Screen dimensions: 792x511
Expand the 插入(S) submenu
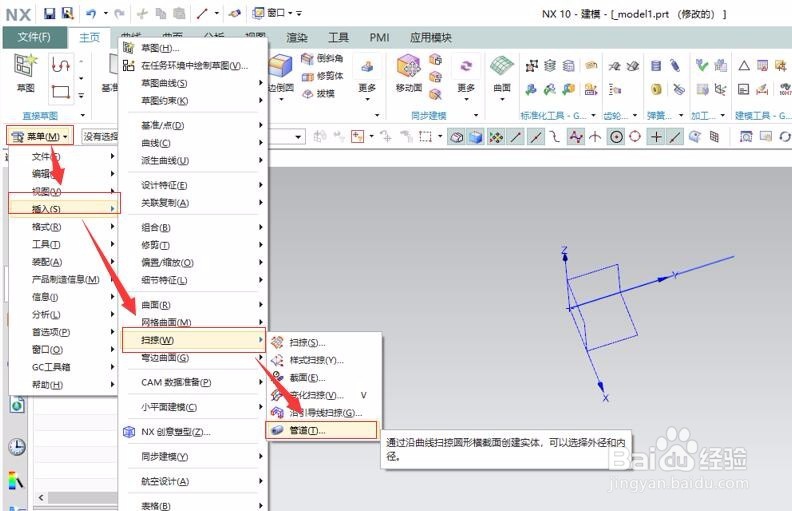64,209
